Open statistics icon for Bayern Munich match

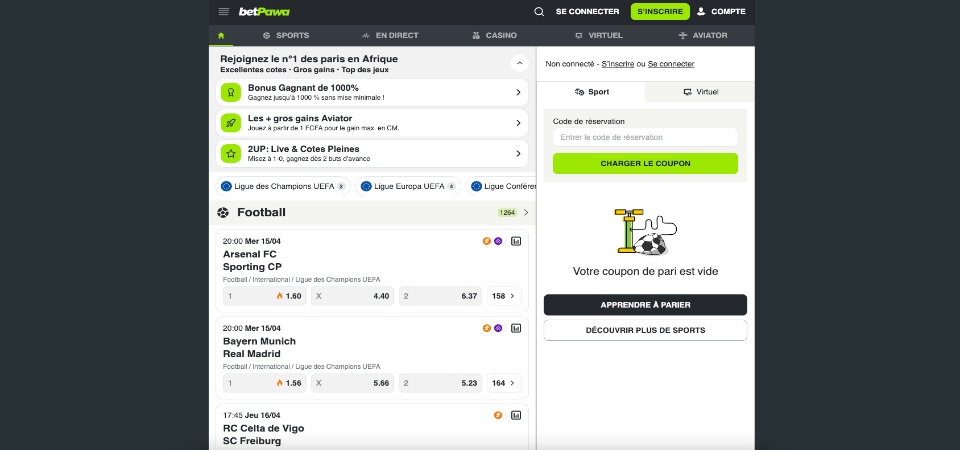pyautogui.click(x=516, y=329)
